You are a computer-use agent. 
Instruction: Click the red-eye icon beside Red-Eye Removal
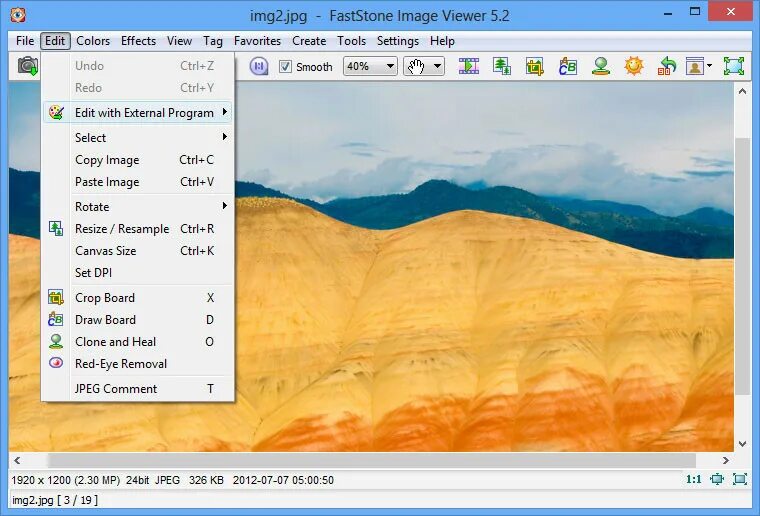[56, 362]
